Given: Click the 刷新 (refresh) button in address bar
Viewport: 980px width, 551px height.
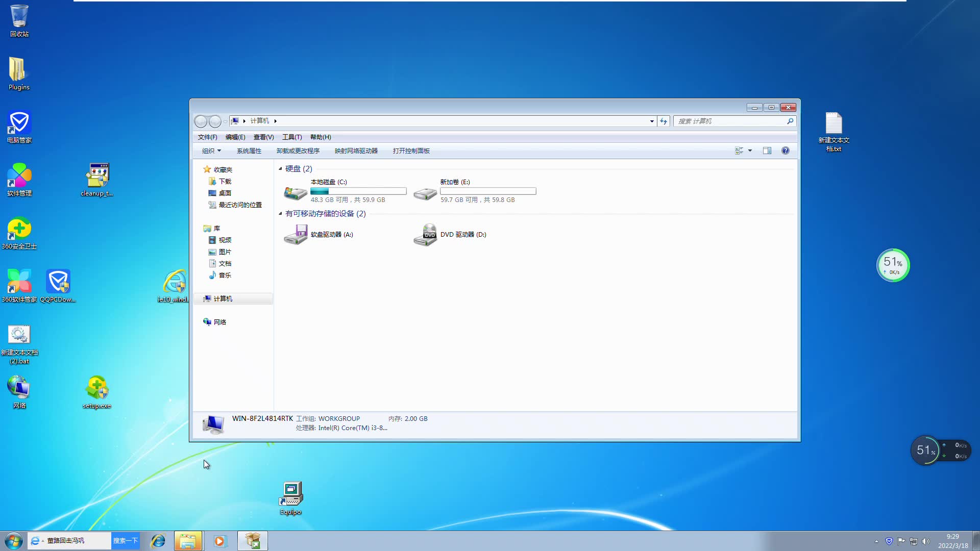Looking at the screenshot, I should click(x=663, y=121).
